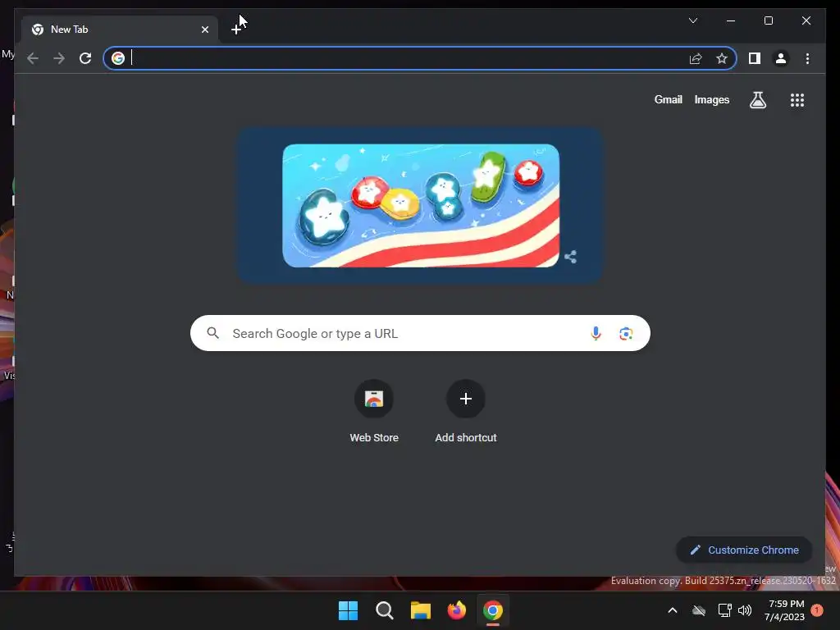The height and width of the screenshot is (630, 840).
Task: Click the forward navigation arrow
Action: pyautogui.click(x=59, y=58)
